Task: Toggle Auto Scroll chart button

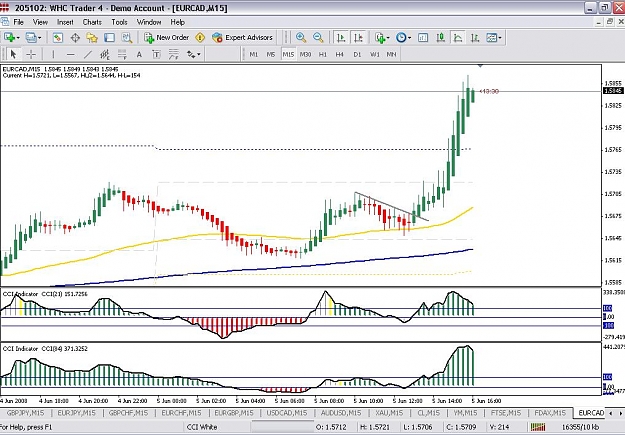Action: coord(341,37)
